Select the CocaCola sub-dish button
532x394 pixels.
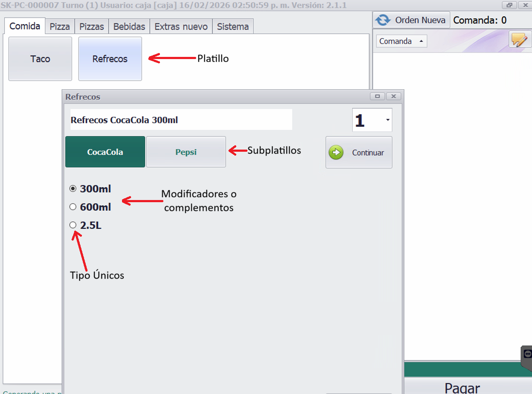click(x=105, y=152)
